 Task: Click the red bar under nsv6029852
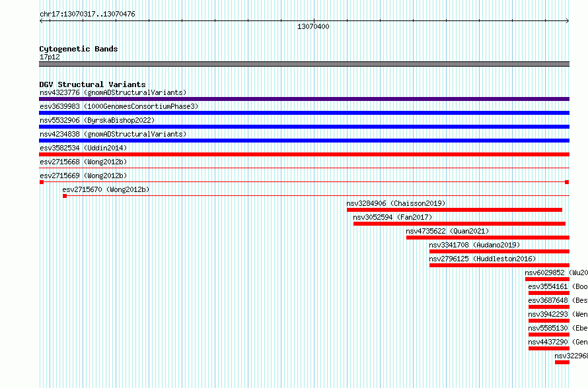point(548,279)
